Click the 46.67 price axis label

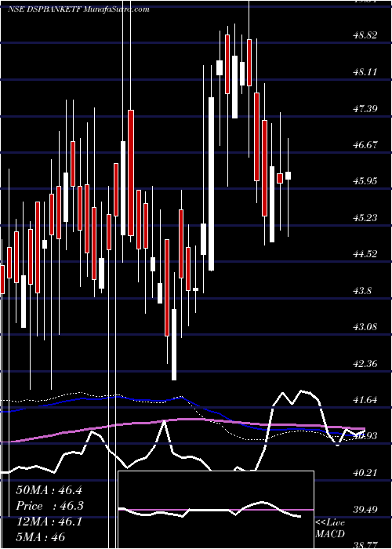coord(365,144)
